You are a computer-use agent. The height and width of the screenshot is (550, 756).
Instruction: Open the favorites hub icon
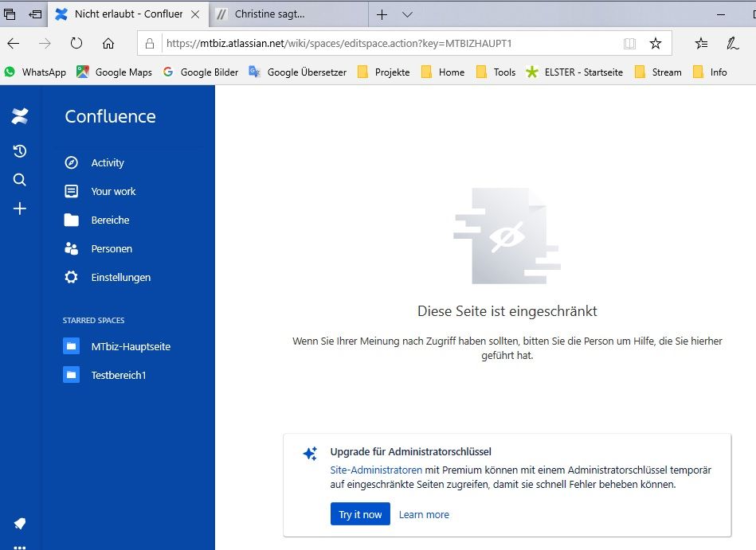702,43
